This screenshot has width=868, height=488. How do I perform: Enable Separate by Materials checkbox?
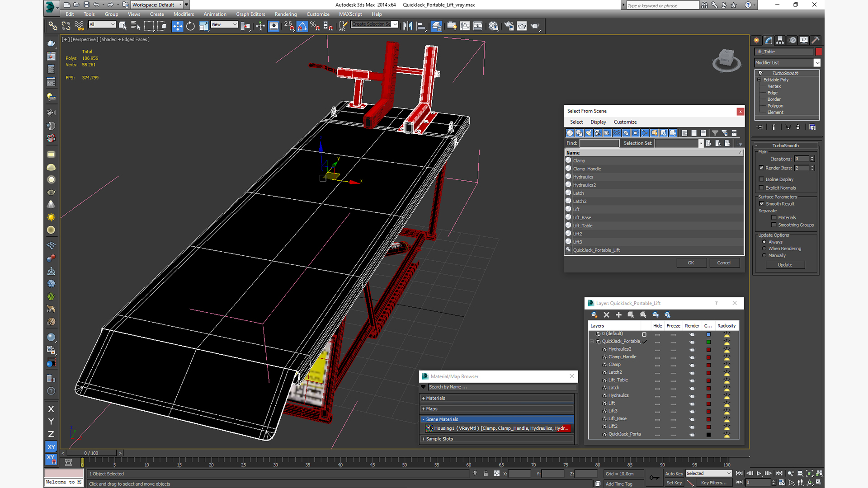[774, 218]
